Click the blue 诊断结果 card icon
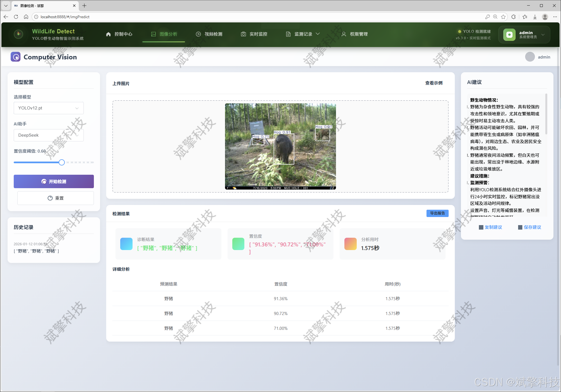This screenshot has width=561, height=392. [126, 244]
